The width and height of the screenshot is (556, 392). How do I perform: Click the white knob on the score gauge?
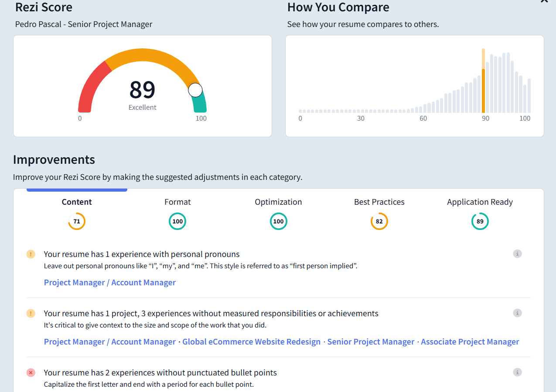[195, 90]
